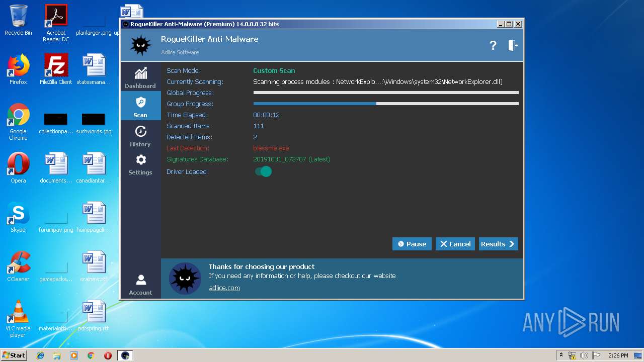Select the forumpay.png desktop file
The width and height of the screenshot is (644, 362).
pos(56,223)
